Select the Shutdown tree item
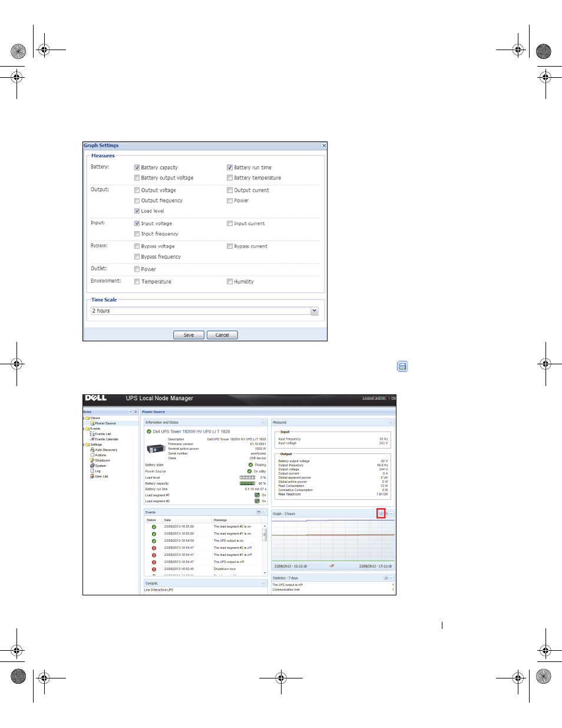Screen dimensions: 562x728 103,460
